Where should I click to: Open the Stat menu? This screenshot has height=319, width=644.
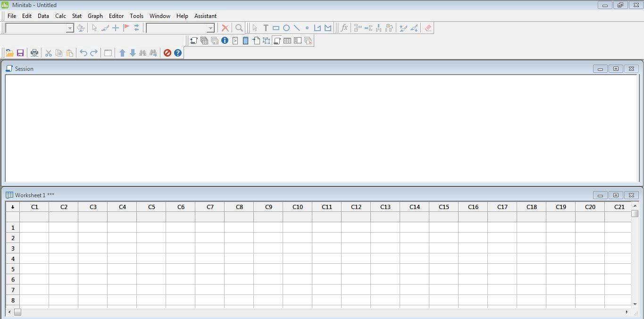pos(76,16)
